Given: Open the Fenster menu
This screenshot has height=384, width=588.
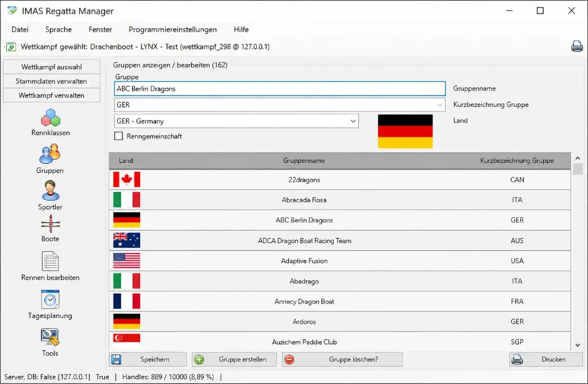Looking at the screenshot, I should click(100, 29).
